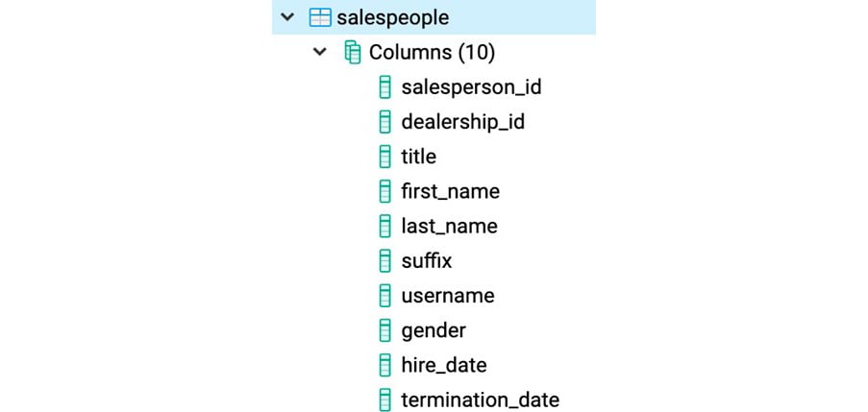Click the gender column icon
This screenshot has width=868, height=412.
click(384, 330)
